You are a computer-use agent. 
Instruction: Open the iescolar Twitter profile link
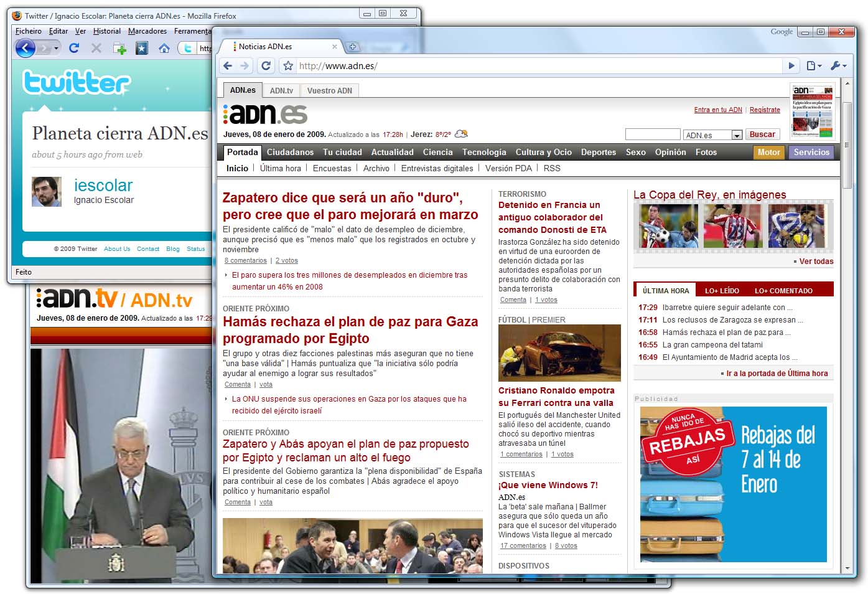click(x=103, y=185)
